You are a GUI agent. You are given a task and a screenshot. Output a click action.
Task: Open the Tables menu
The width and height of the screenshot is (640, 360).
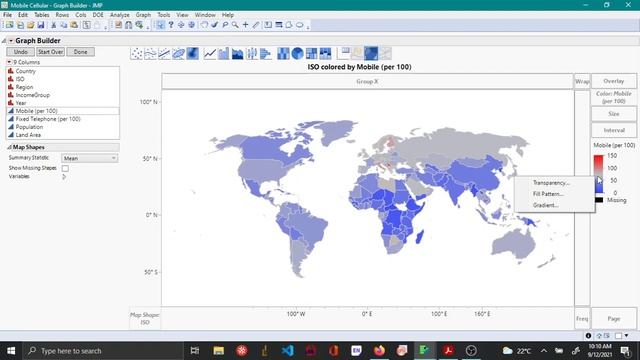(x=42, y=15)
